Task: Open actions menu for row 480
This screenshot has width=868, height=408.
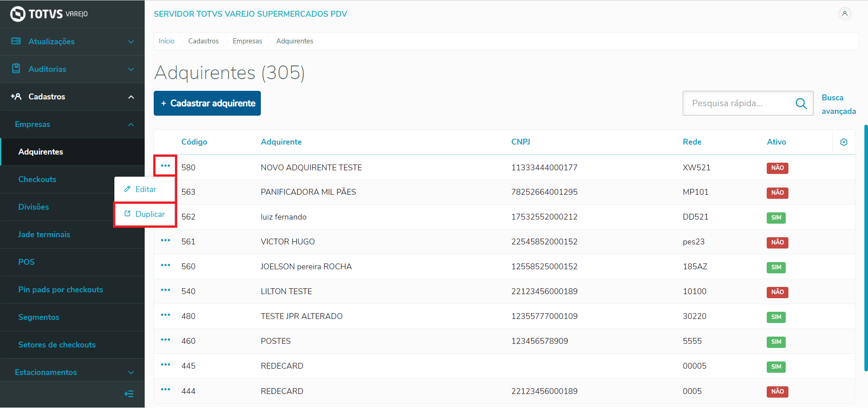Action: [165, 315]
